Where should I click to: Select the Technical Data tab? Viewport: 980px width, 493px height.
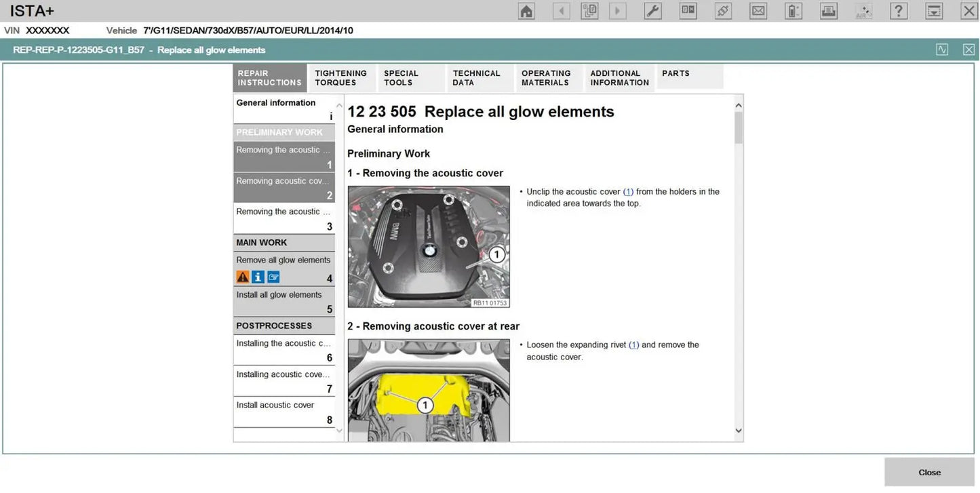(x=477, y=77)
